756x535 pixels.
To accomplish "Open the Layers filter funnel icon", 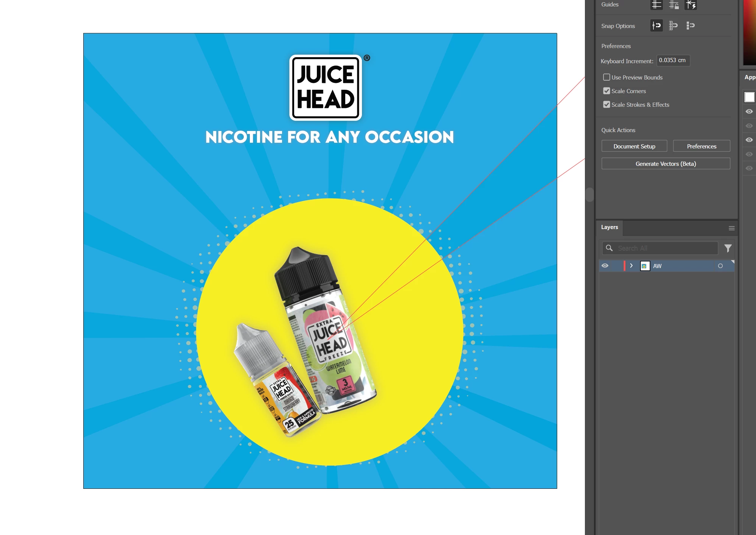I will (728, 248).
